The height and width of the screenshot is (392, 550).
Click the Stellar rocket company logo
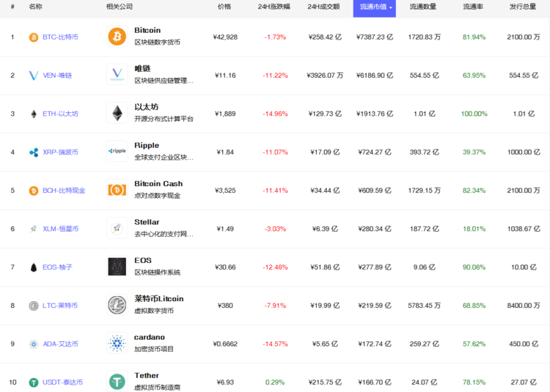117,229
